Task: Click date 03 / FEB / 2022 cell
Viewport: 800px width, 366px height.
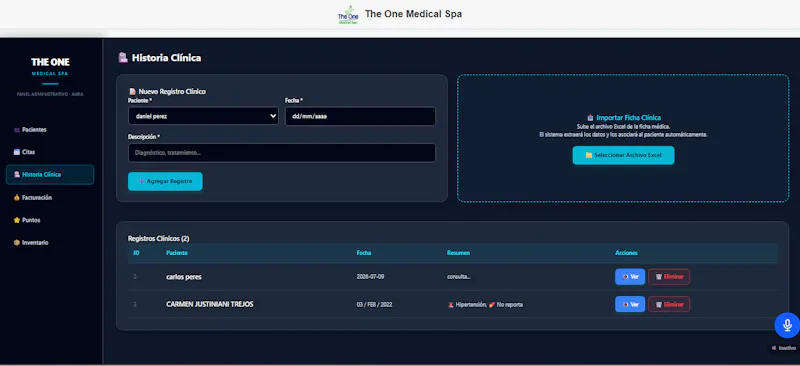Action: (x=374, y=305)
